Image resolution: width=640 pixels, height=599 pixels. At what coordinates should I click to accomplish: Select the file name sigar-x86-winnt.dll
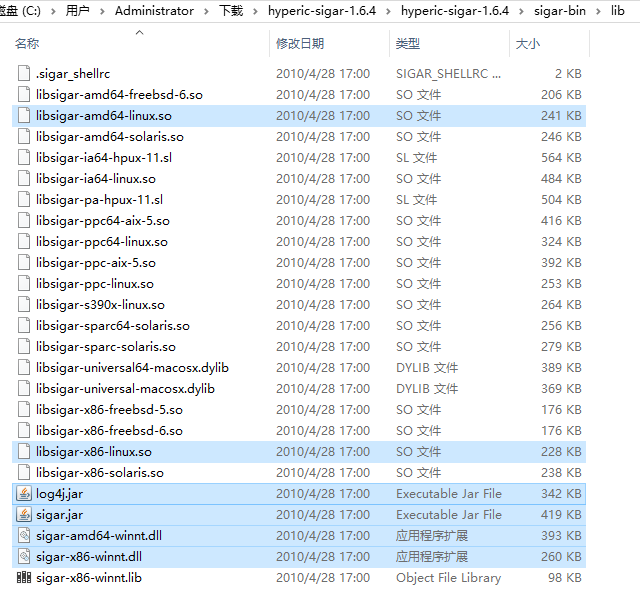pyautogui.click(x=89, y=557)
